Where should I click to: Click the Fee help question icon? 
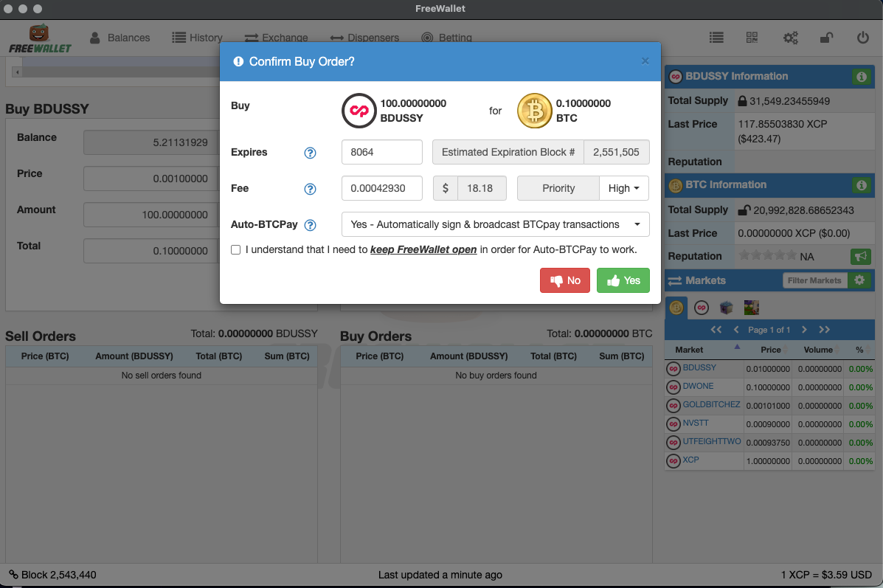(x=310, y=189)
